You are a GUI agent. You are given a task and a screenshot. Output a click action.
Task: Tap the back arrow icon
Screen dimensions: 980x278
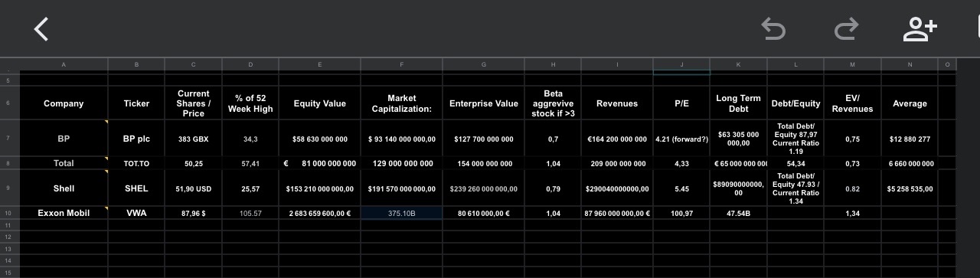[41, 29]
